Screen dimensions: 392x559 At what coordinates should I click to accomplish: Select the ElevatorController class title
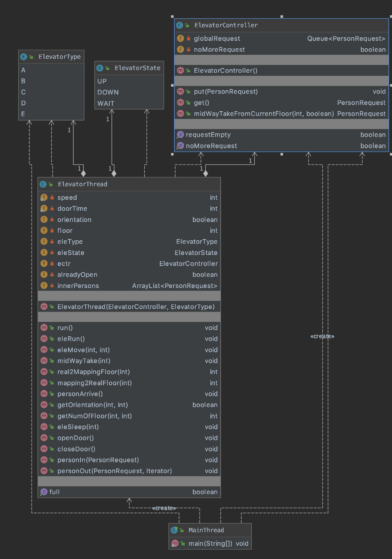(226, 25)
